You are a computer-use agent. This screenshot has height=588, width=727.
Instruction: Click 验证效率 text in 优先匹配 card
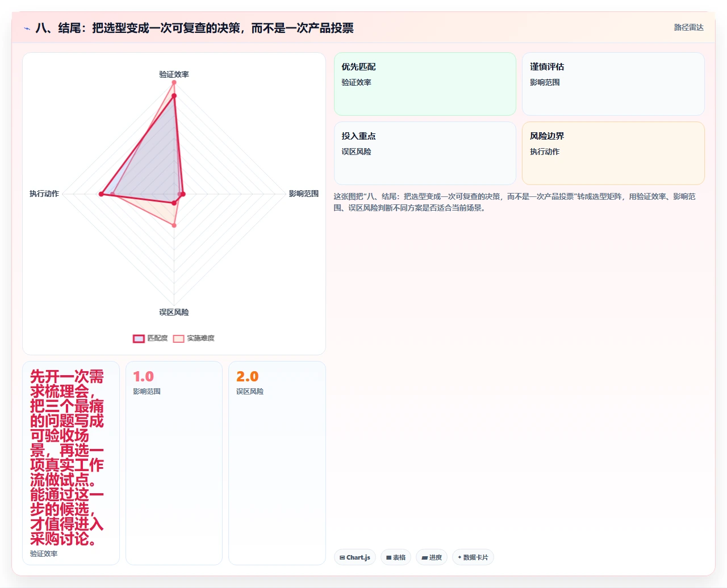point(356,82)
